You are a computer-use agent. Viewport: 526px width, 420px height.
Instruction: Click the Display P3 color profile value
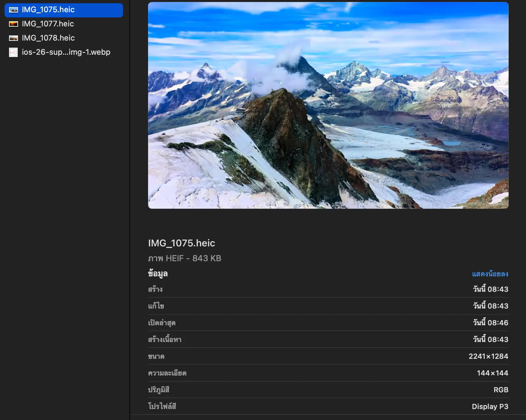[490, 406]
